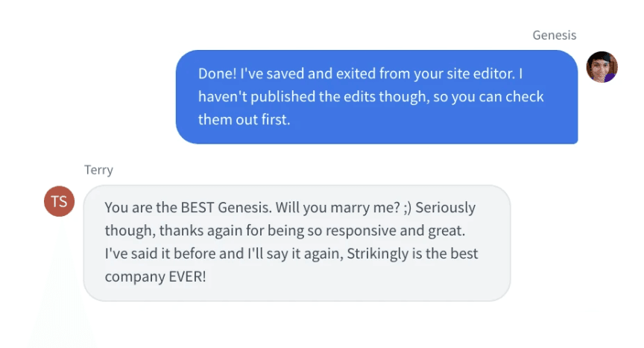Click "company EVER!" in the gray bubble
The width and height of the screenshot is (644, 348).
tap(155, 276)
